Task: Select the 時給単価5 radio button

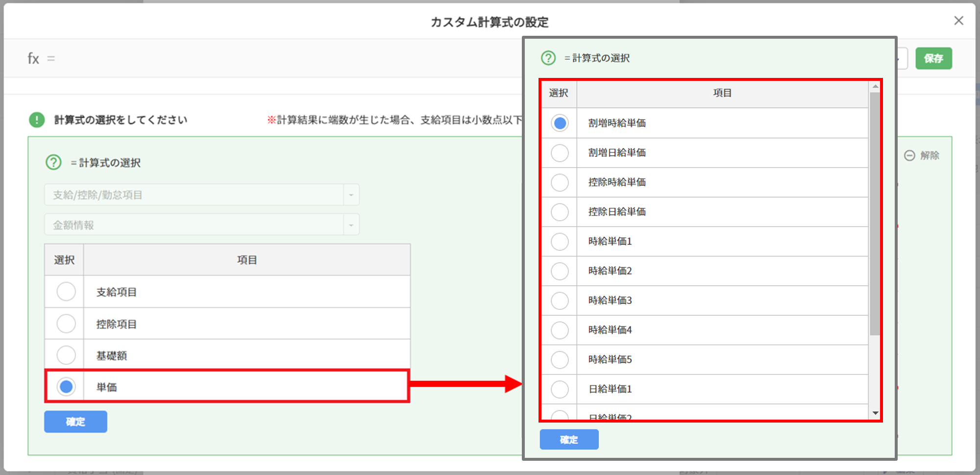Action: coord(560,360)
